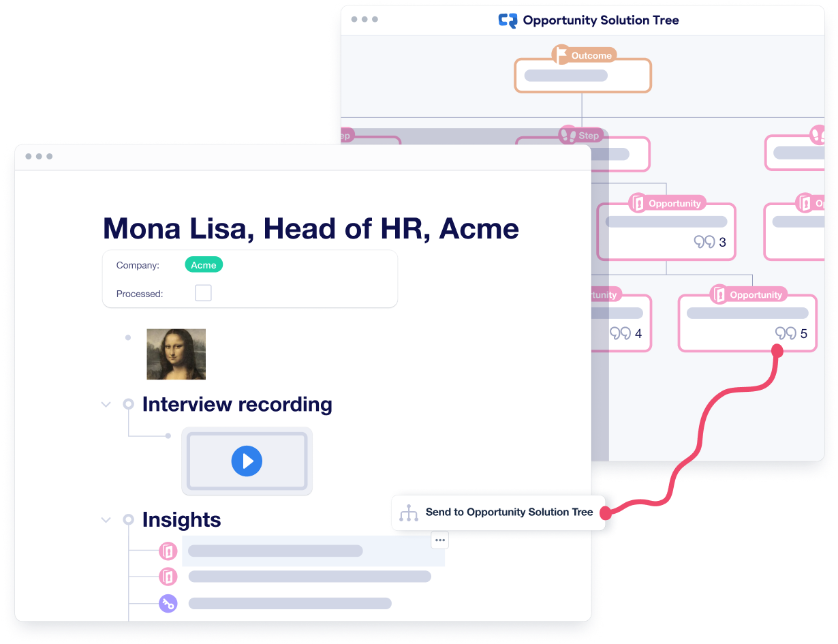838x644 pixels.
Task: Collapse the Insights section
Action: 106,519
